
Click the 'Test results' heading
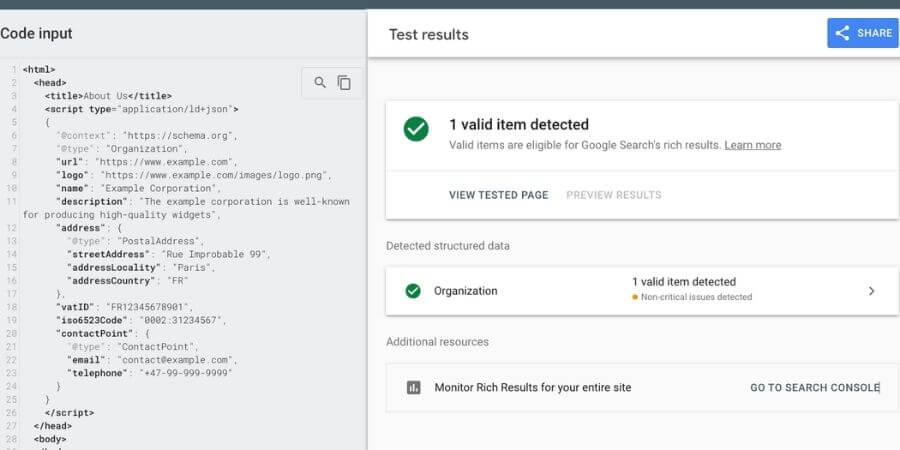point(429,34)
